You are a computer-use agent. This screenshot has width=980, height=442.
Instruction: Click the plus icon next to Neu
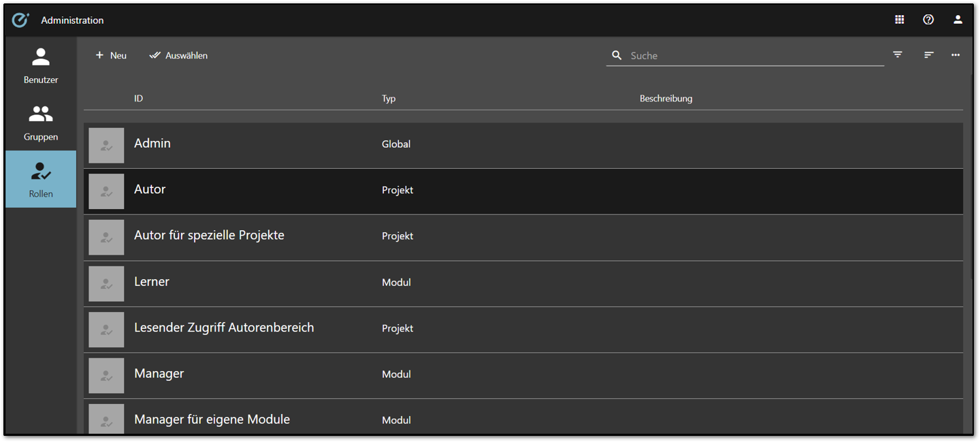(99, 55)
